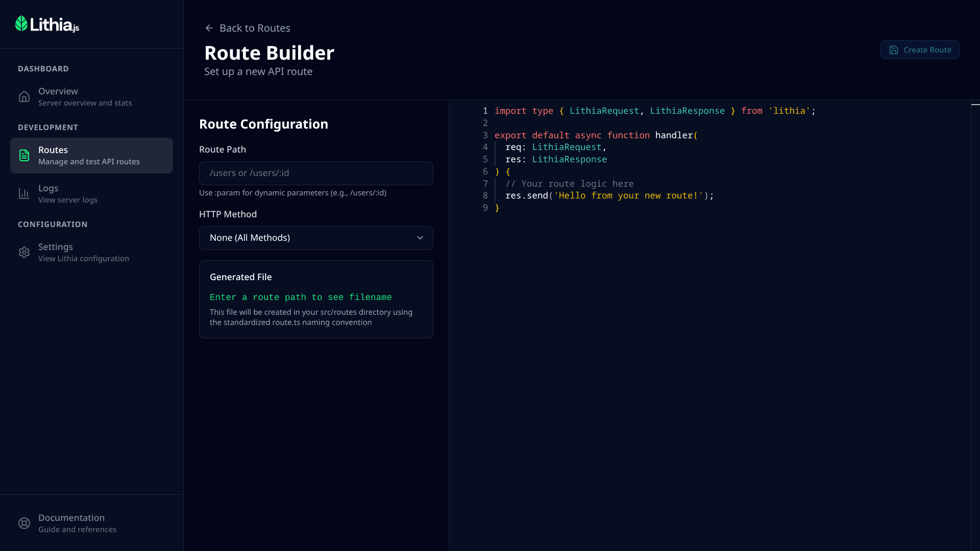980x551 pixels.
Task: Open Overview menu item
Action: click(84, 97)
